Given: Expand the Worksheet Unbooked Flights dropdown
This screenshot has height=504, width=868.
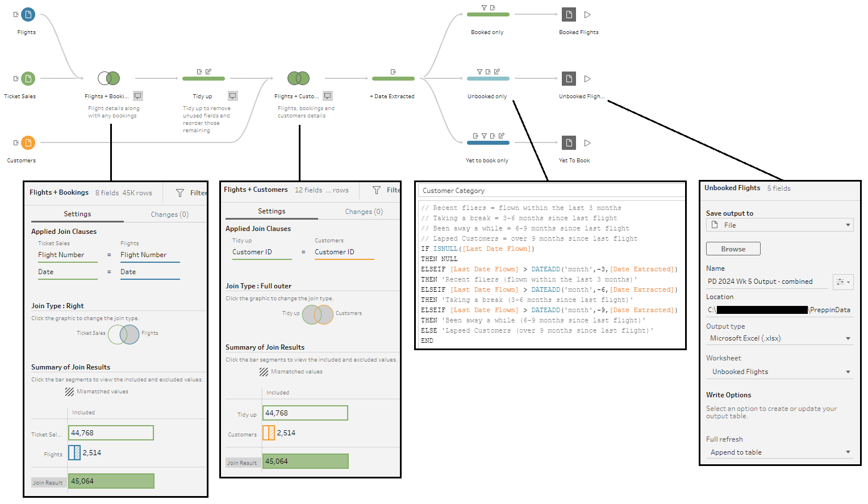Looking at the screenshot, I should click(779, 372).
